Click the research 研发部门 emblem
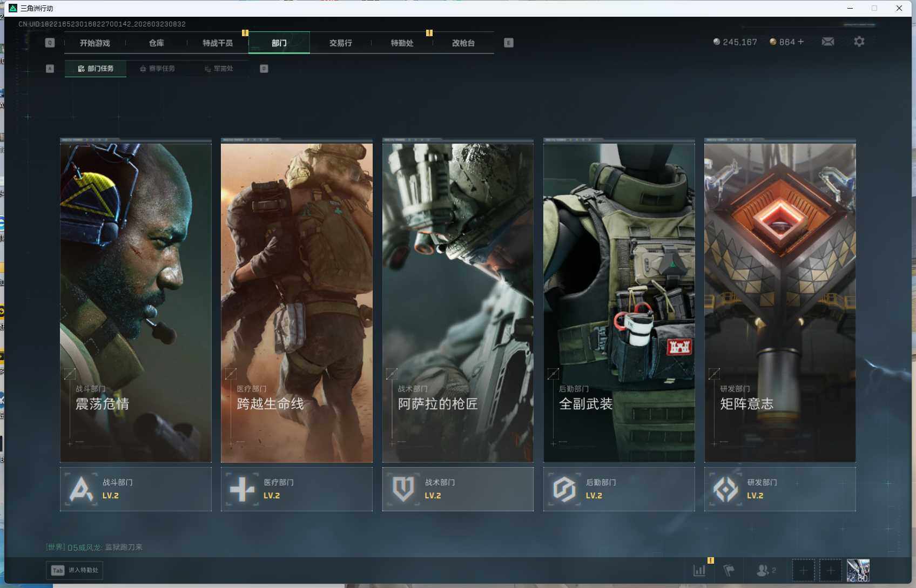 tap(725, 489)
